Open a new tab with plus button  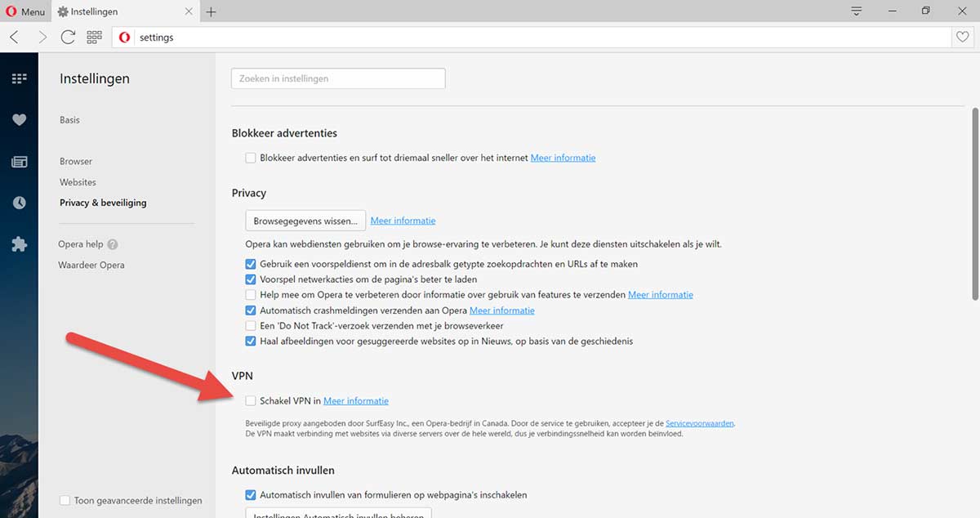coord(212,11)
